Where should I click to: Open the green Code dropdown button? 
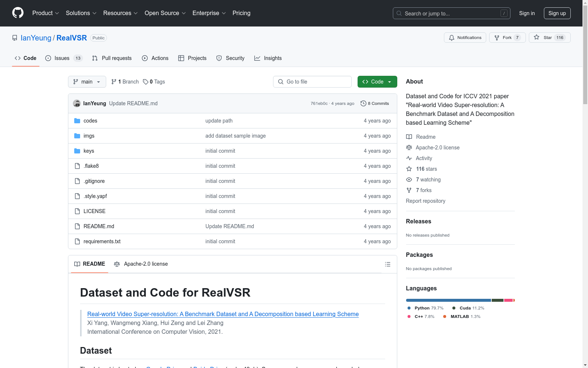[x=377, y=82]
